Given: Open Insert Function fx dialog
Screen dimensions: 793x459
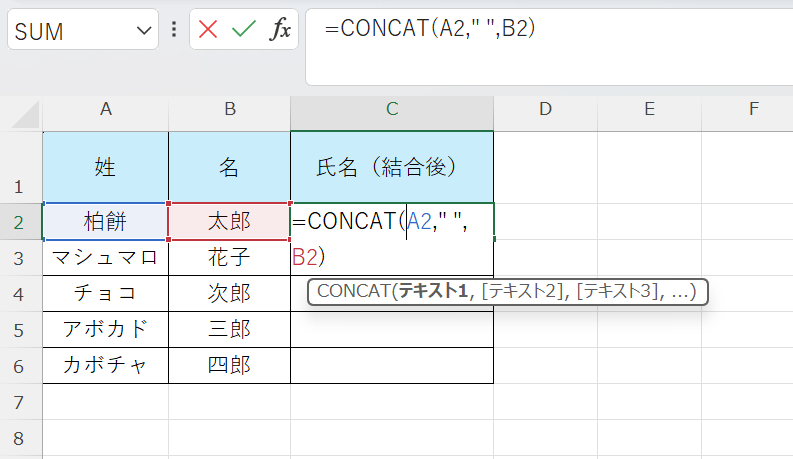Looking at the screenshot, I should (281, 30).
